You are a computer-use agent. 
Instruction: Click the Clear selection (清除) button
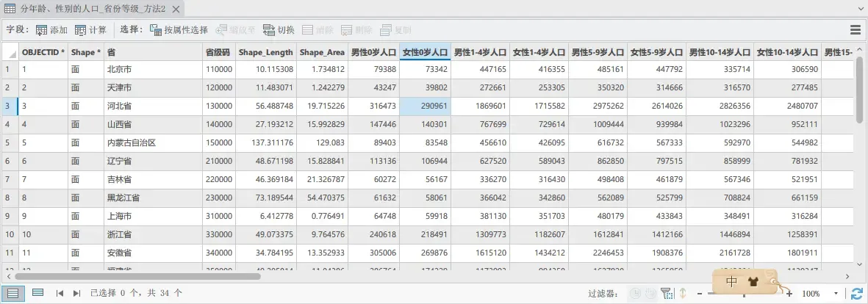click(x=318, y=30)
